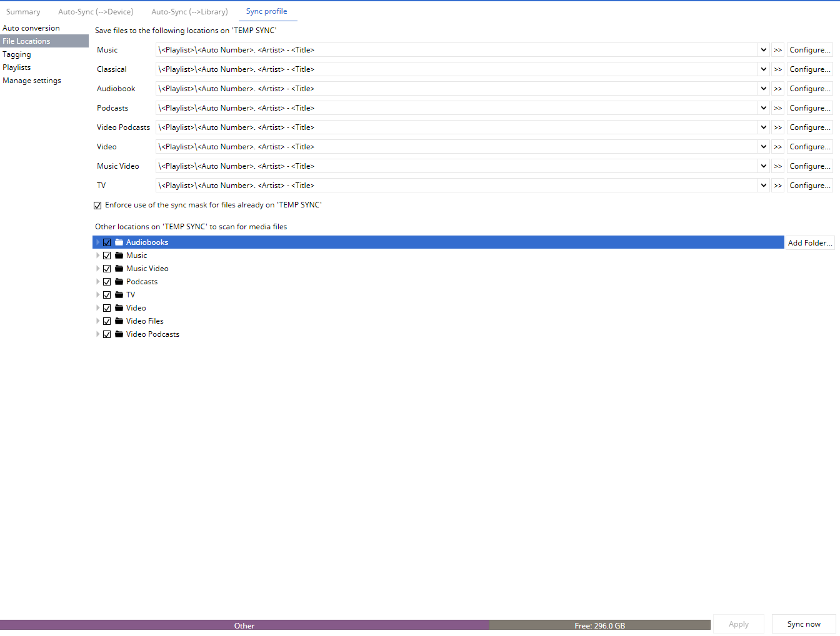This screenshot has height=636, width=840.
Task: Click the Podcasts folder icon in tree
Action: (119, 282)
